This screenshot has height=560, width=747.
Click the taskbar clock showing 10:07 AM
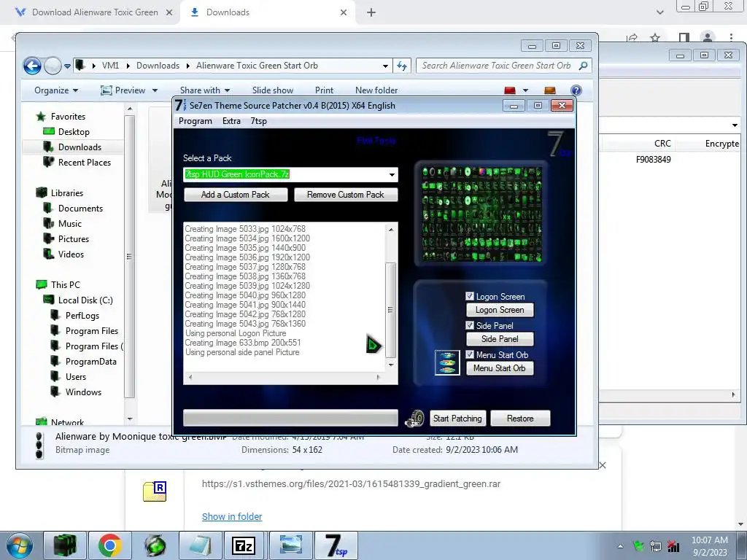coord(709,546)
